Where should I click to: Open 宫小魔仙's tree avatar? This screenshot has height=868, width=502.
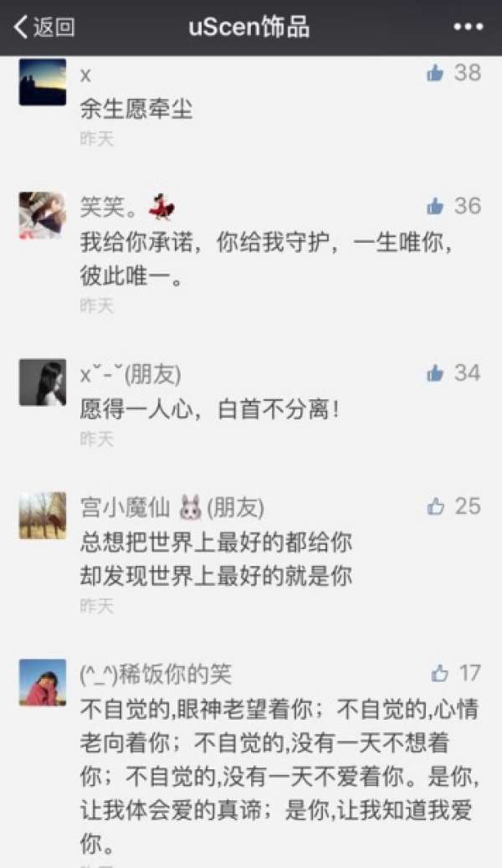pyautogui.click(x=43, y=516)
